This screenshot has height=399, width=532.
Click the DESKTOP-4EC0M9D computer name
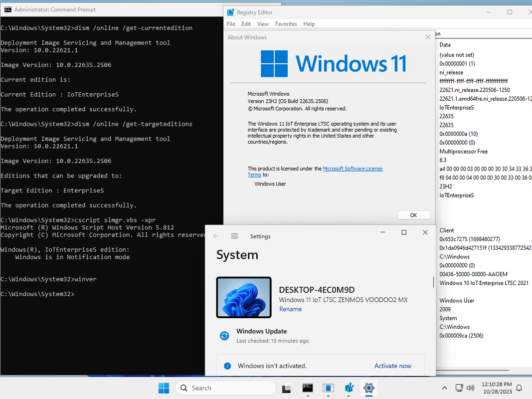pyautogui.click(x=317, y=290)
